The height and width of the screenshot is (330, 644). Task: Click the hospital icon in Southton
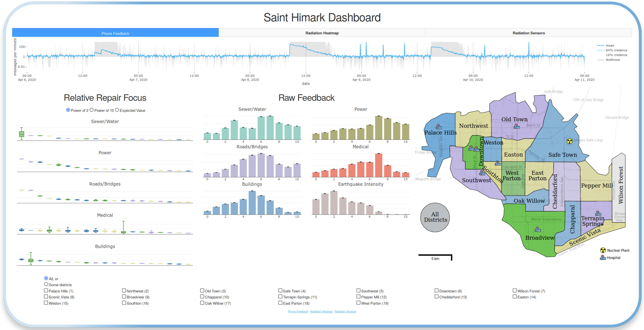point(482,173)
